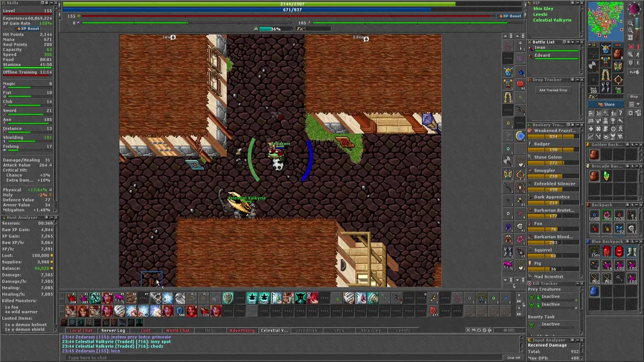Screen dimensions: 644x362
Task: Click the 36% progress bar
Action: [276, 29]
